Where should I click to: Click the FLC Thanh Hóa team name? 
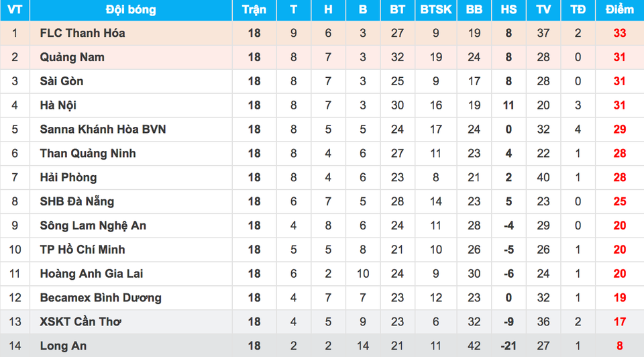click(82, 33)
